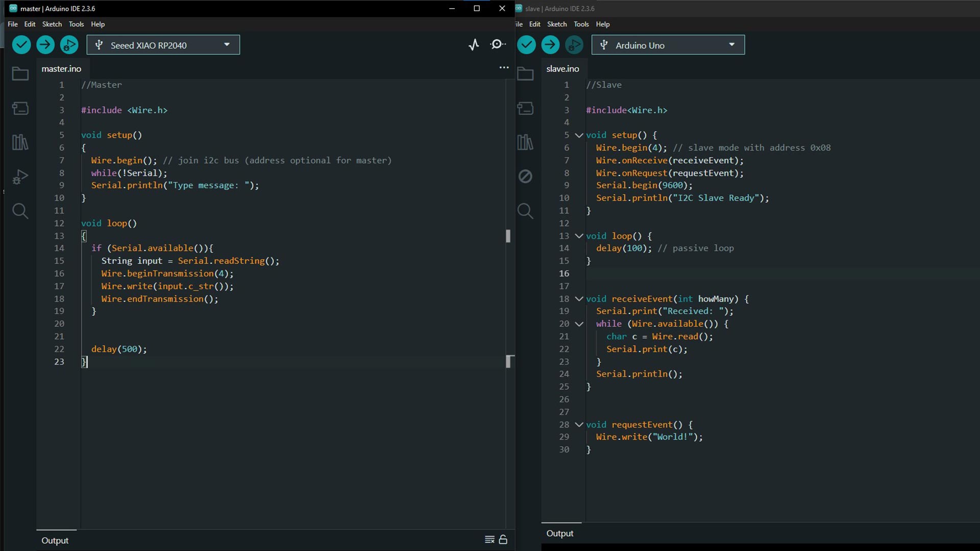The width and height of the screenshot is (980, 551).
Task: Click Upload arrow button in master window
Action: pyautogui.click(x=45, y=45)
